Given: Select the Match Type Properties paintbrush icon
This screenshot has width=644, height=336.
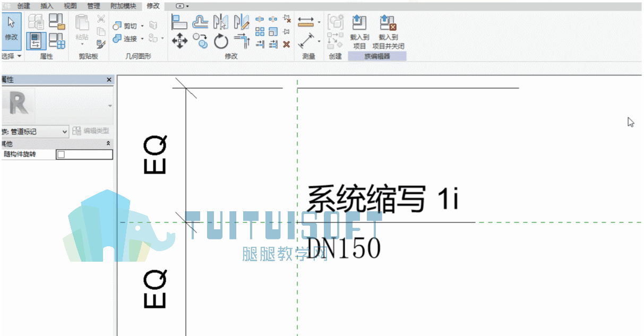Looking at the screenshot, I should pos(101,44).
